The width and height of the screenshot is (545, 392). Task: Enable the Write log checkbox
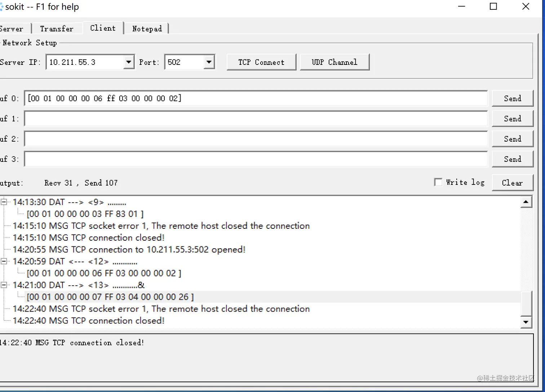[x=438, y=182]
